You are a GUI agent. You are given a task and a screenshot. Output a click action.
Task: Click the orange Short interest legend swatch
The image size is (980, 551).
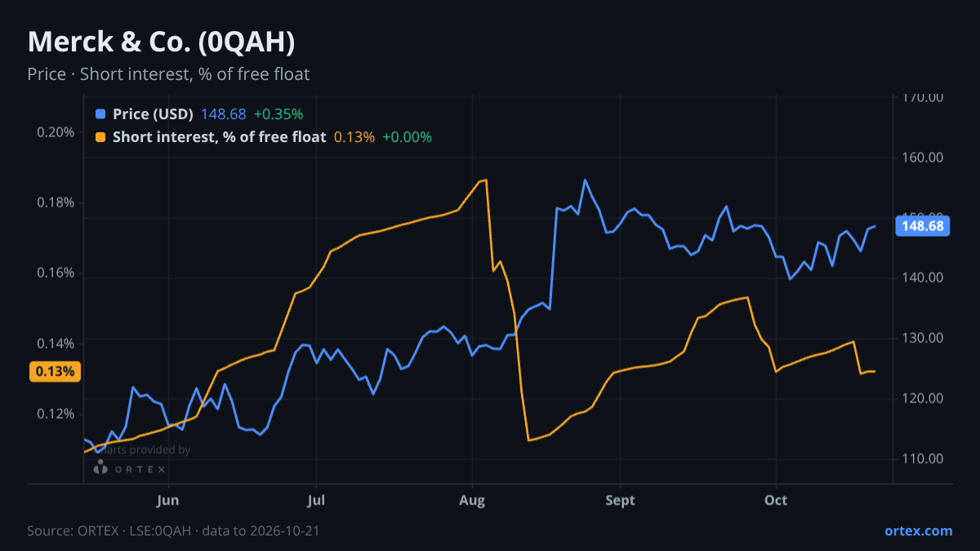pyautogui.click(x=100, y=137)
